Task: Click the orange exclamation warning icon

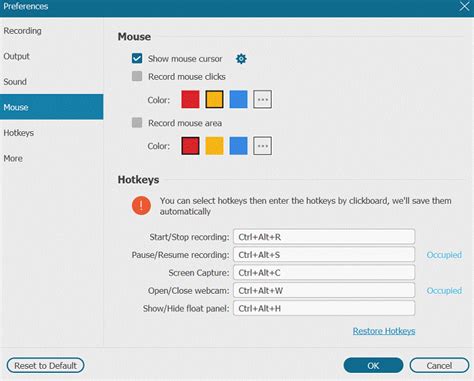Action: coord(141,206)
